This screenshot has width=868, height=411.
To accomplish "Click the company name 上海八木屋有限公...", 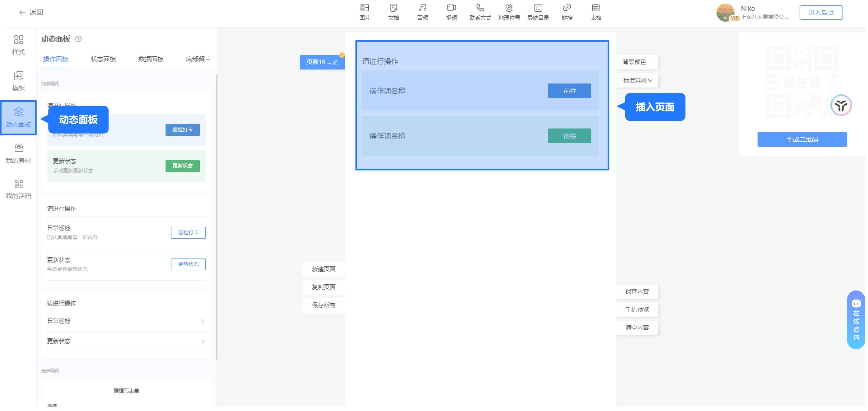I will click(765, 17).
